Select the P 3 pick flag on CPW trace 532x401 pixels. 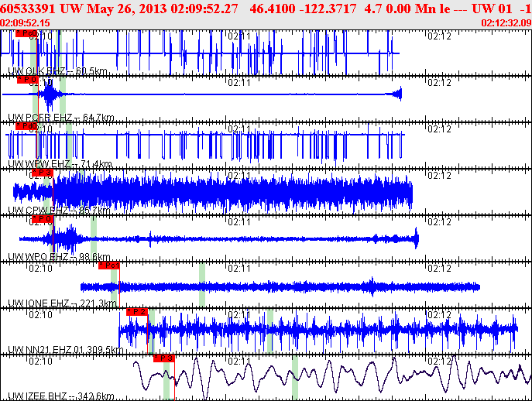coord(43,173)
